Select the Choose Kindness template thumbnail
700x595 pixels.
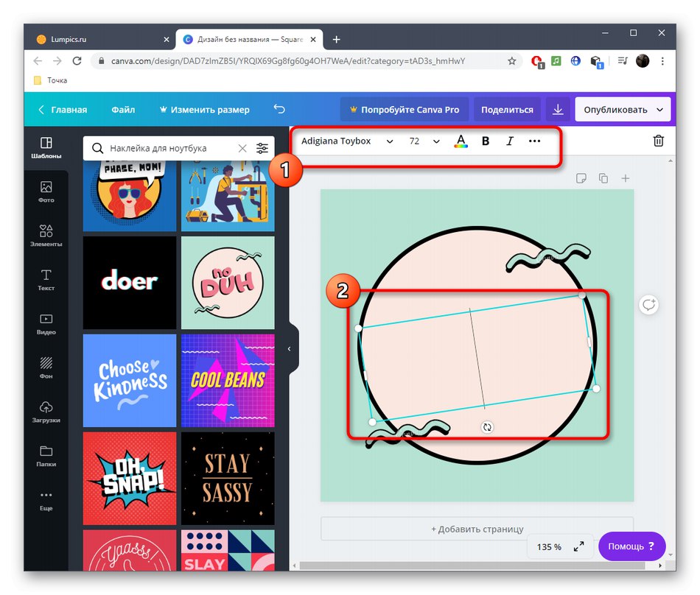pyautogui.click(x=130, y=381)
